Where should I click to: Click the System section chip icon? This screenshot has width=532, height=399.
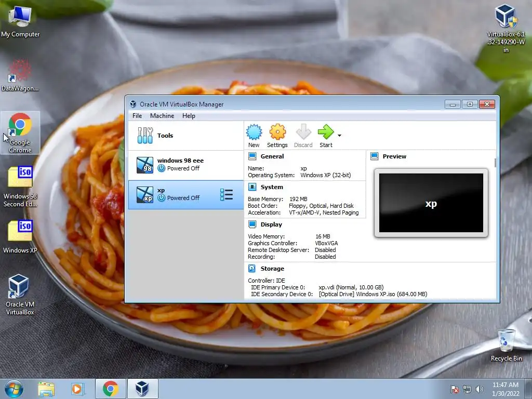click(252, 187)
